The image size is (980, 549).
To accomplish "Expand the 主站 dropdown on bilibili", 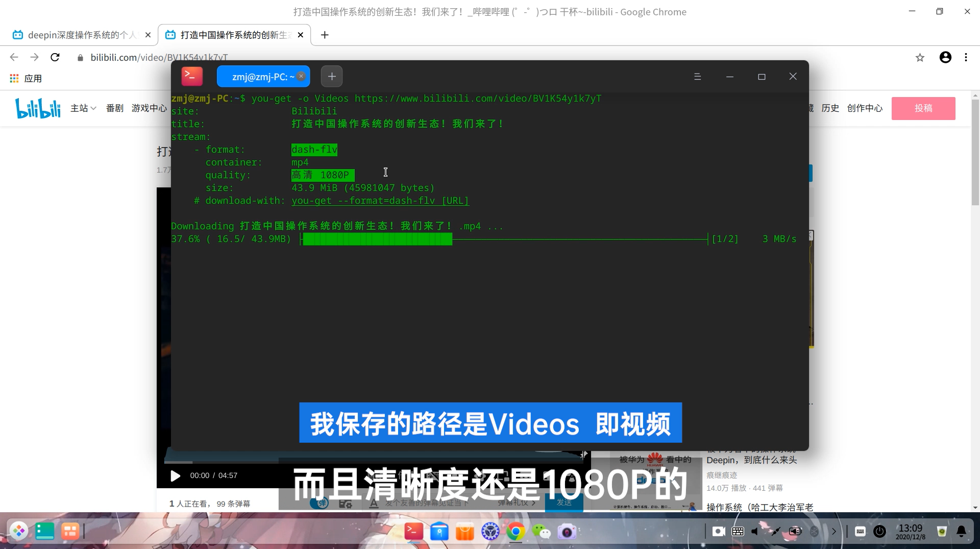I will [x=83, y=108].
